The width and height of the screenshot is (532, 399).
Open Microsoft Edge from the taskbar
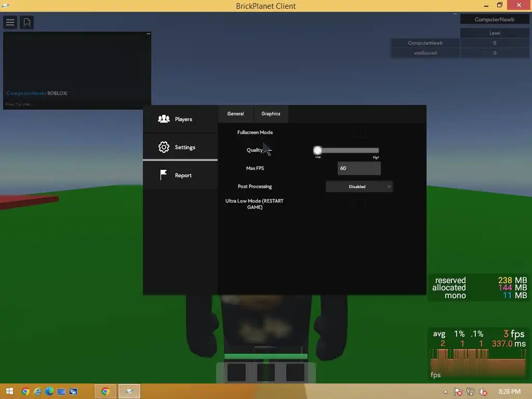(x=49, y=392)
